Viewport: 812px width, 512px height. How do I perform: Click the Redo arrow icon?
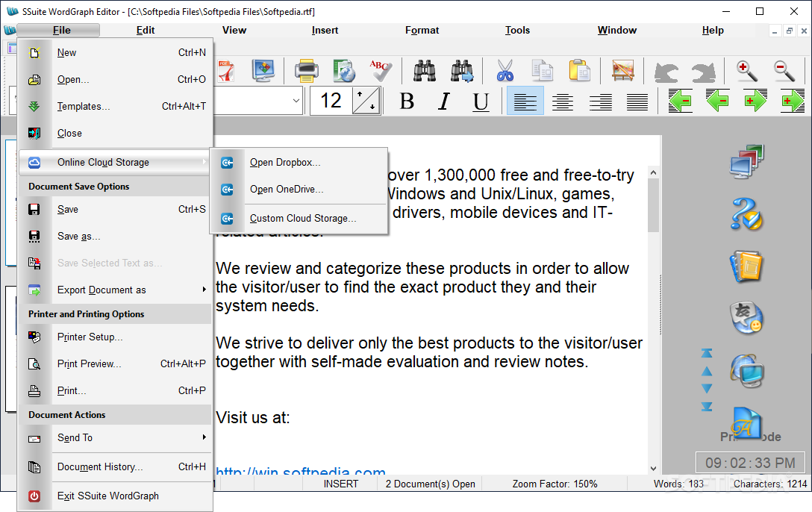tap(703, 72)
